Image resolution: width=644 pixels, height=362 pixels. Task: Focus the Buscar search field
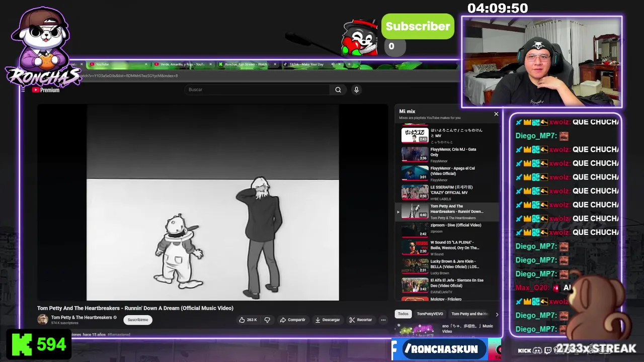click(x=258, y=89)
